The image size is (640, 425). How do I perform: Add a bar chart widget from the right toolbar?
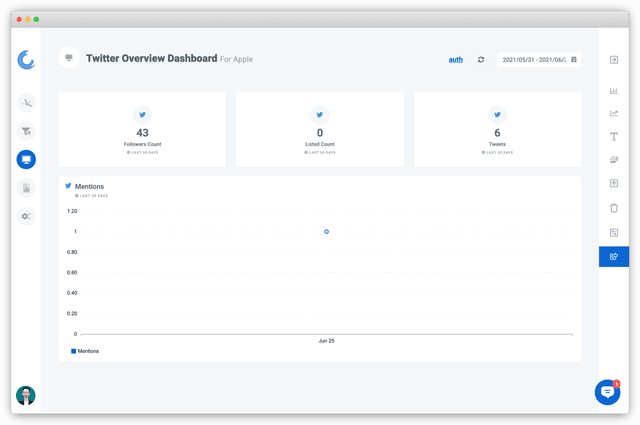point(613,91)
